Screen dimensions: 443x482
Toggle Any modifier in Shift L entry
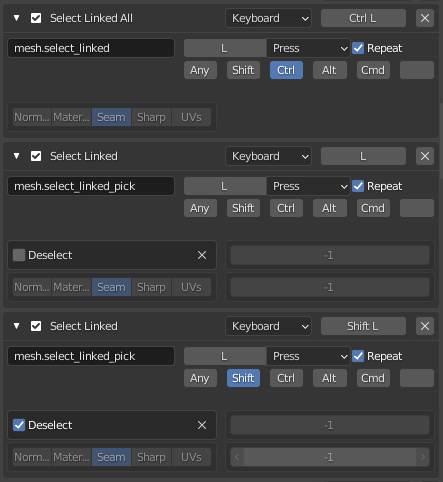(200, 378)
